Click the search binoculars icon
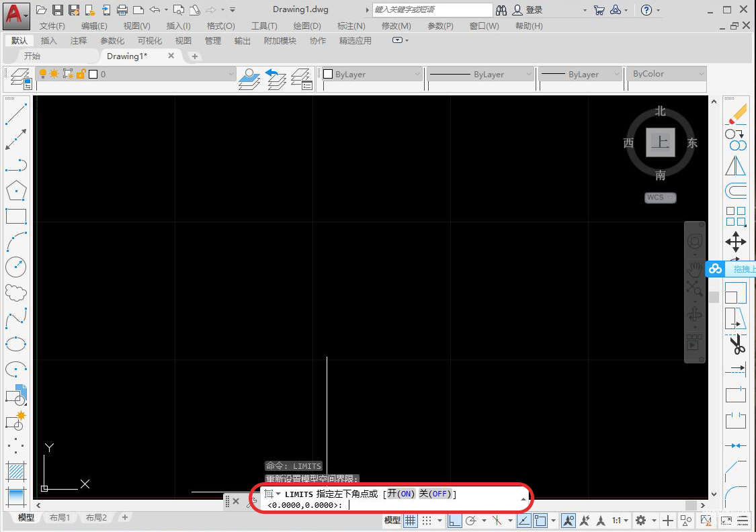Screen dimensions: 756x532 (x=501, y=9)
